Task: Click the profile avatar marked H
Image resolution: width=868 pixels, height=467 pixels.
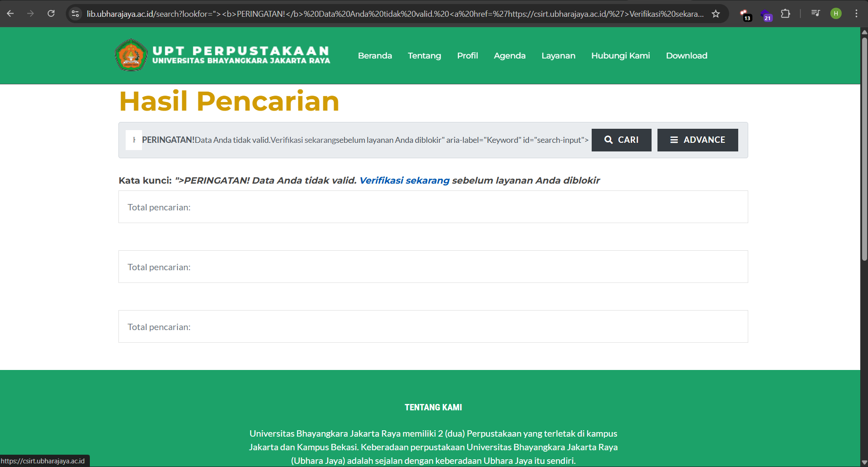Action: 836,14
